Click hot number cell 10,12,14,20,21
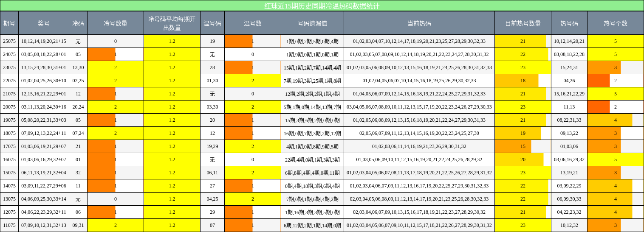Image resolution: width=644 pixels, height=232 pixels. pos(569,41)
